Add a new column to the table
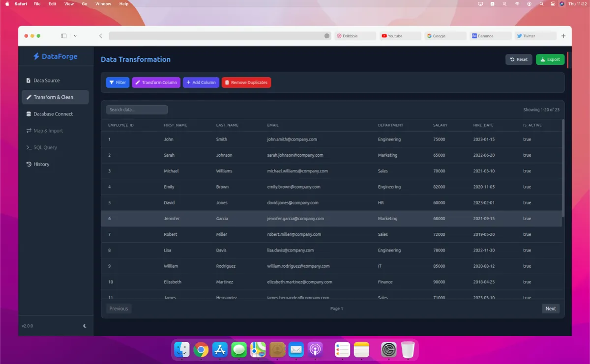 pos(201,82)
